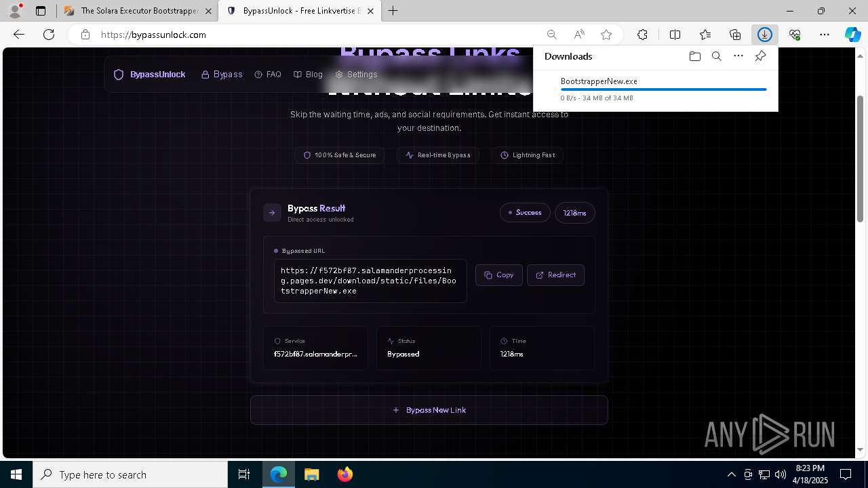Open more options in Downloads panel
The height and width of the screenshot is (488, 868).
tap(738, 56)
